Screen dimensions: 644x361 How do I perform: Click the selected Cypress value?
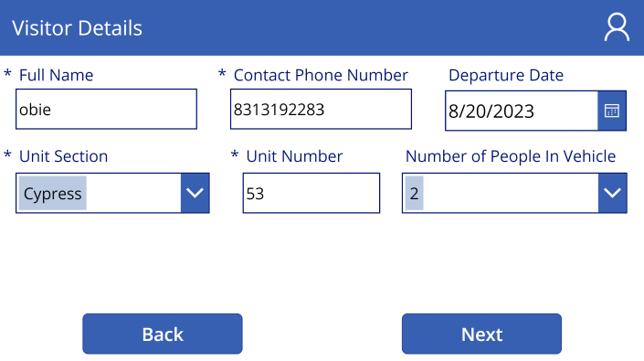[53, 194]
